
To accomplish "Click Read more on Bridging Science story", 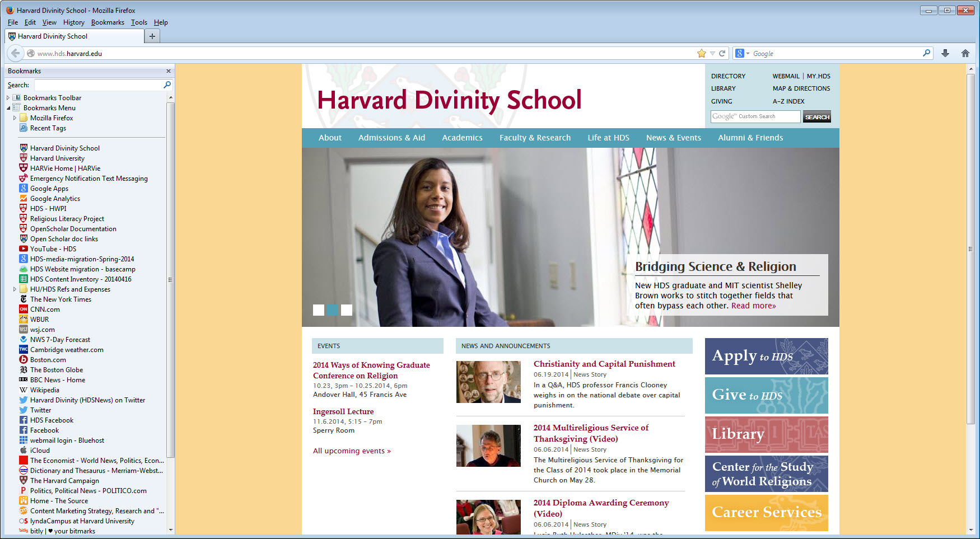I will (x=754, y=306).
